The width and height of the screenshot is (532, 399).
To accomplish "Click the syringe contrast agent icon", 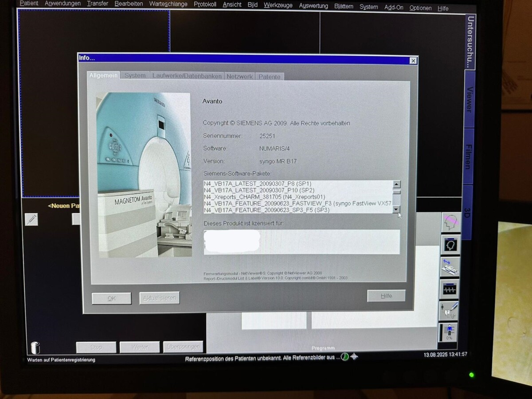I will pyautogui.click(x=31, y=219).
